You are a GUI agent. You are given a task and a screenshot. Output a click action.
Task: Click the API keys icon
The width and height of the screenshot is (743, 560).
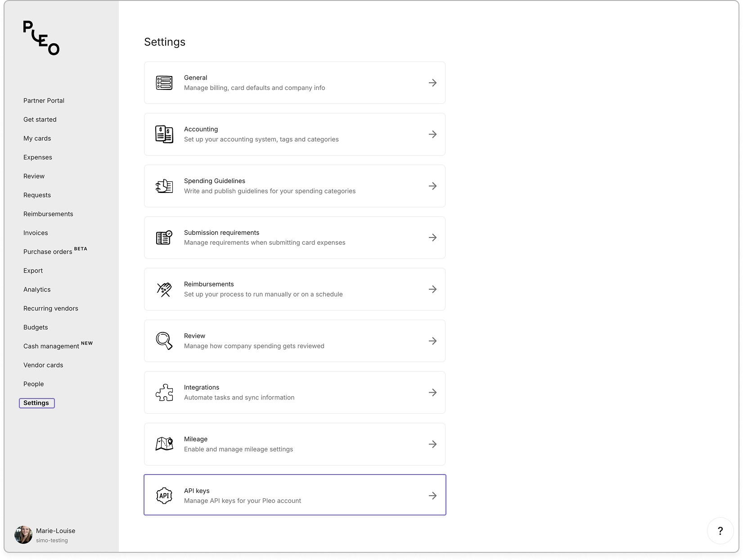164,495
